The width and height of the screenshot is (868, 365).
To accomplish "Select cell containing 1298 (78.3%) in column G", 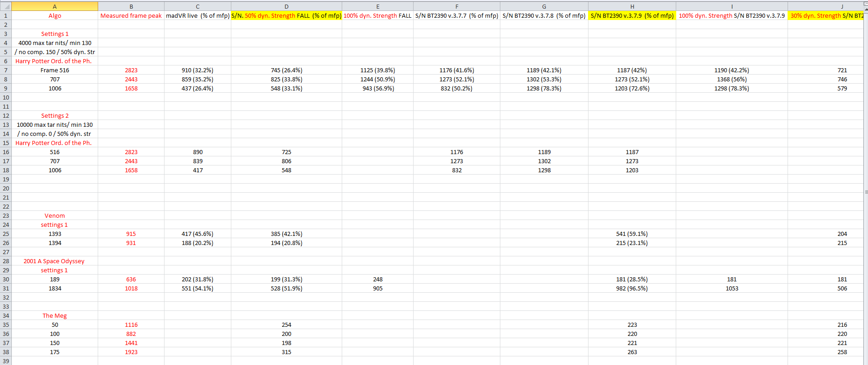I will tap(544, 88).
